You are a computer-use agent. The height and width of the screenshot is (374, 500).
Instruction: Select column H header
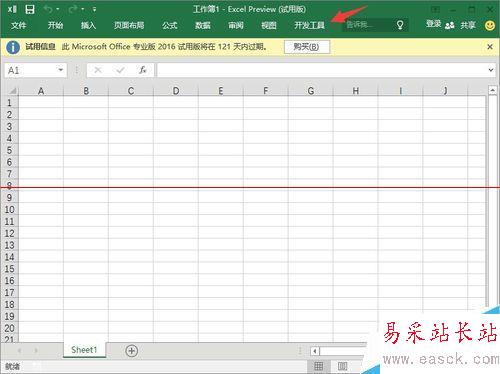[356, 91]
